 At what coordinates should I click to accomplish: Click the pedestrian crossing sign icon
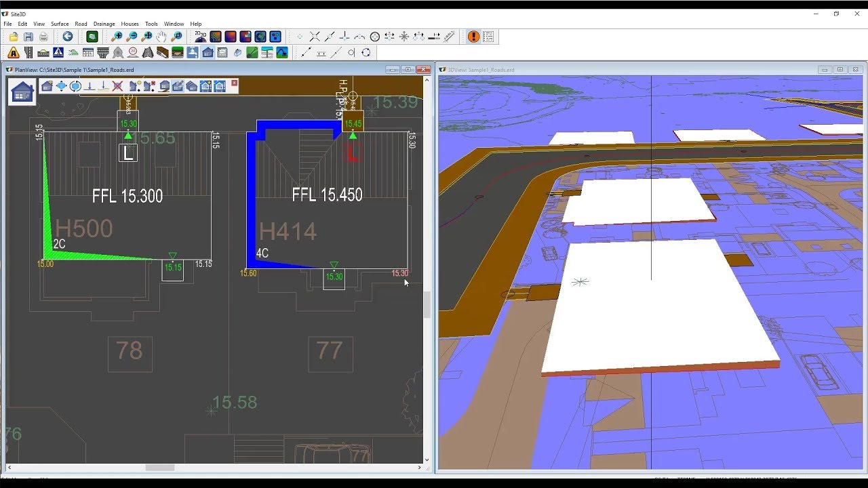tap(58, 52)
